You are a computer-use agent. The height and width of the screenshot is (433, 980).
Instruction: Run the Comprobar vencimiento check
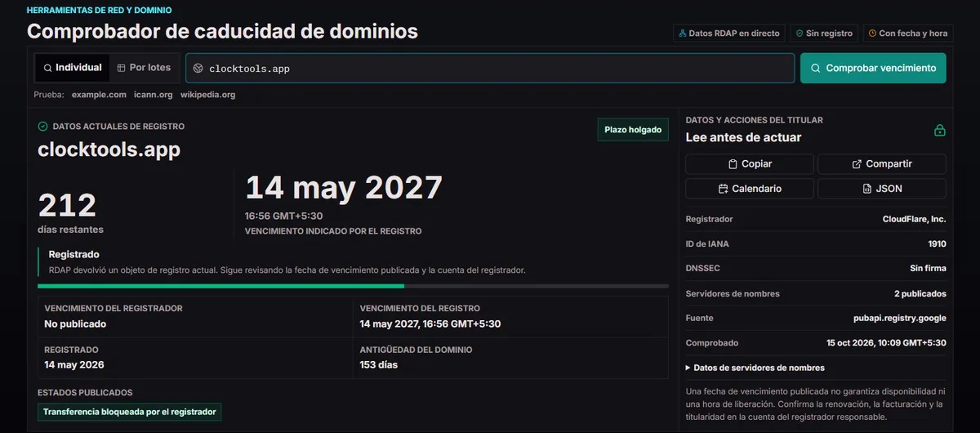(x=873, y=69)
